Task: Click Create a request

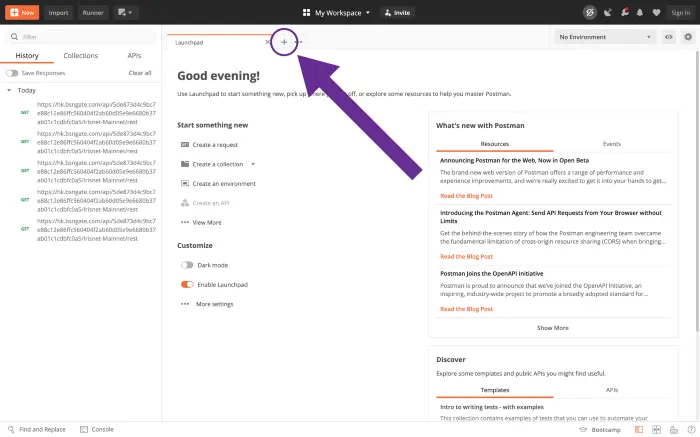Action: coord(215,145)
